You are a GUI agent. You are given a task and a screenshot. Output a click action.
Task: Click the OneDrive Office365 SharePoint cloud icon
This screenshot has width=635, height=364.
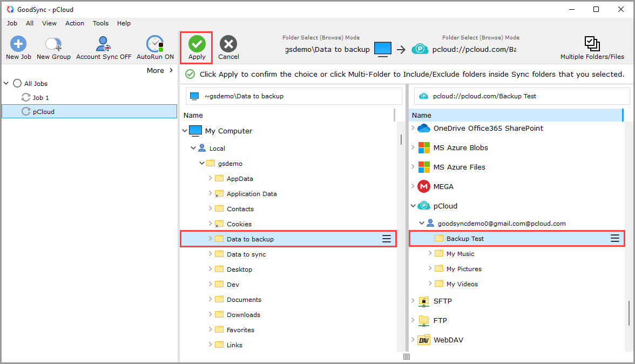tap(423, 129)
